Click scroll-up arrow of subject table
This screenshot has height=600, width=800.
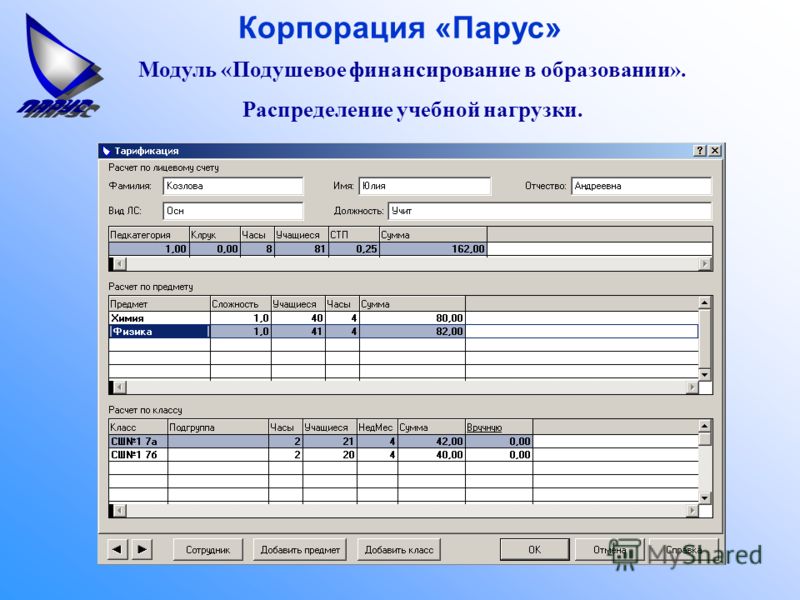[x=705, y=303]
